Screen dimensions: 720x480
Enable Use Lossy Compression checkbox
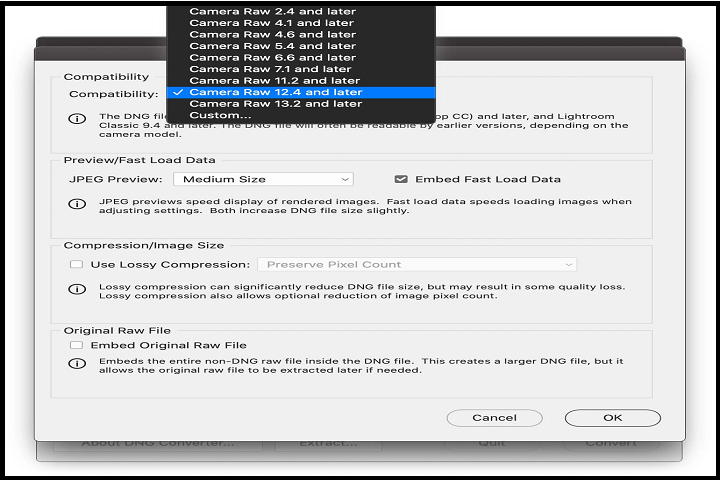[77, 265]
